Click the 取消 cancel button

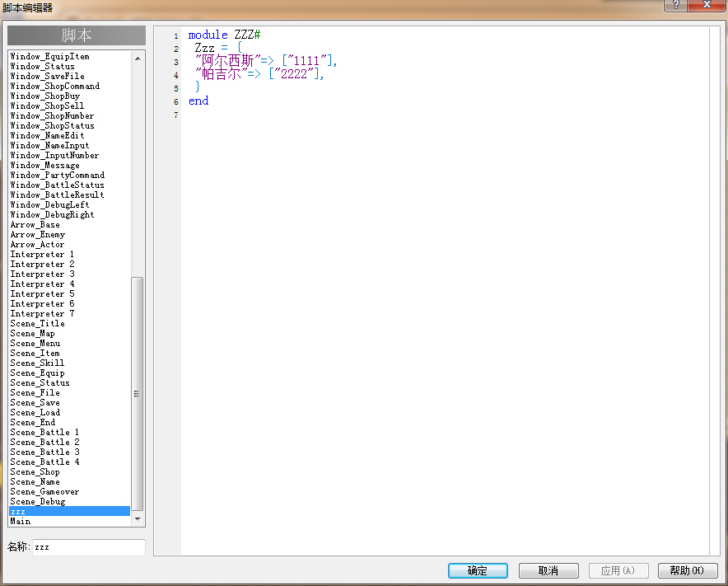tap(548, 570)
